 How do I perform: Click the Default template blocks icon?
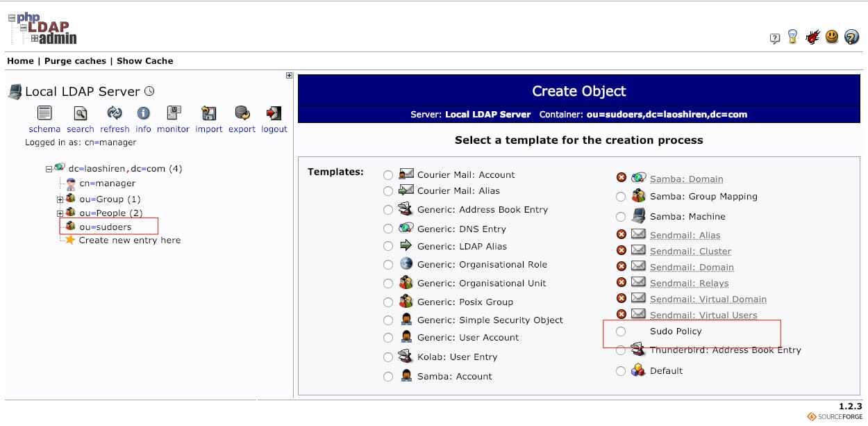639,370
